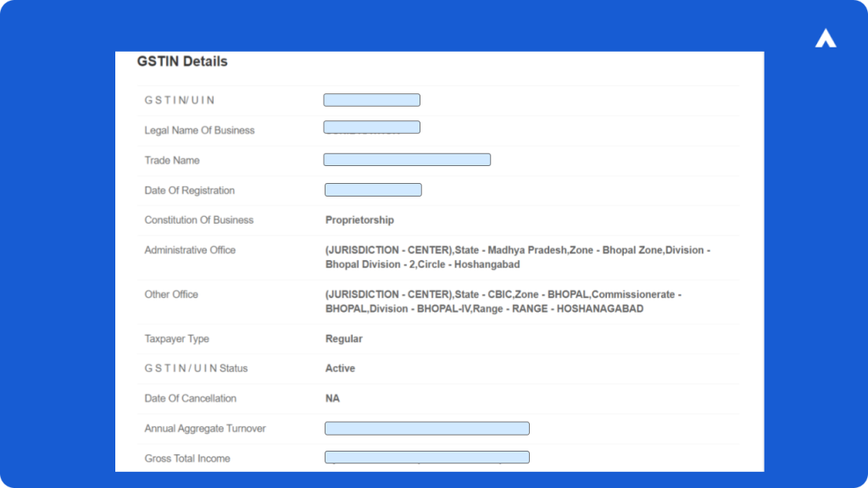
Task: Click the redacted Legal Name Of Business value
Action: coord(371,127)
